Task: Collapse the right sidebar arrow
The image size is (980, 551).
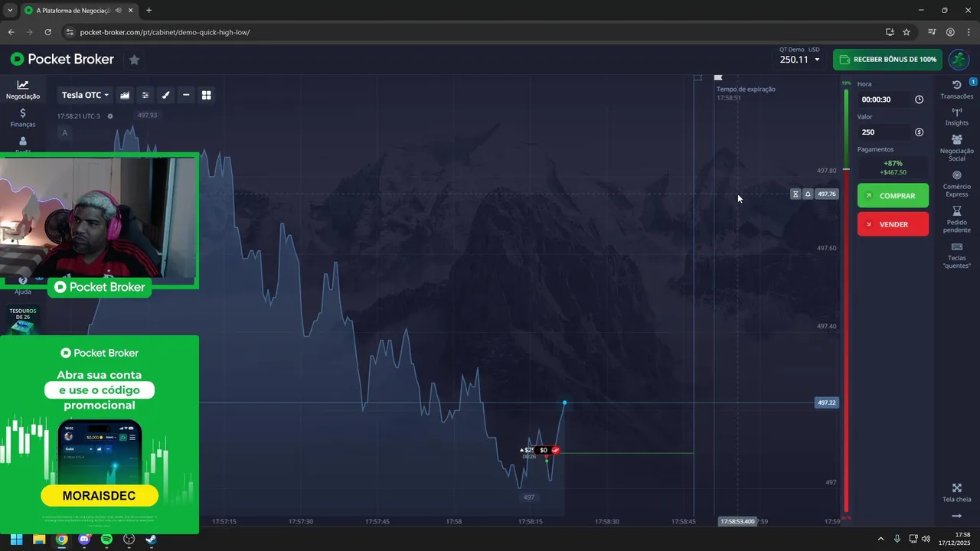Action: [x=957, y=517]
